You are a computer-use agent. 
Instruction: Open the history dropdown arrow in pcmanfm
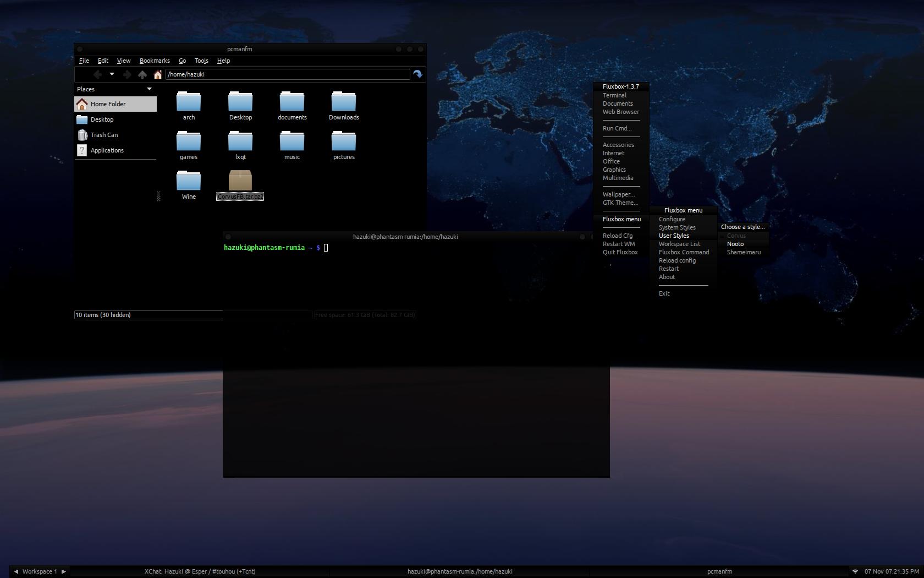point(112,74)
